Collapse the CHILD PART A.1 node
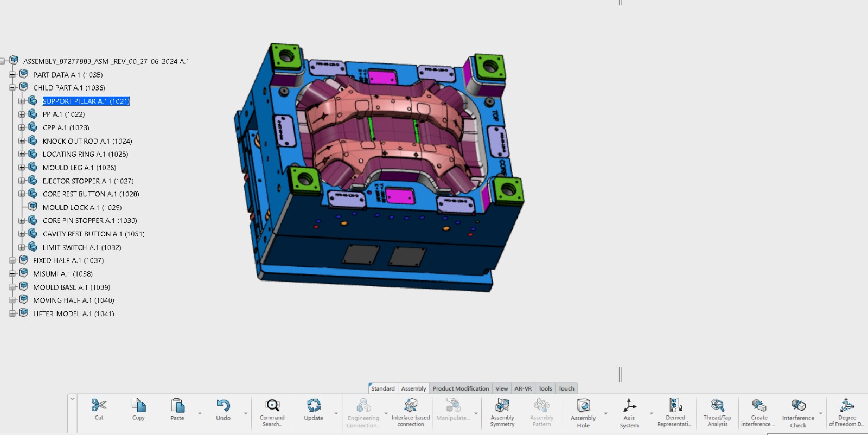 [x=12, y=88]
